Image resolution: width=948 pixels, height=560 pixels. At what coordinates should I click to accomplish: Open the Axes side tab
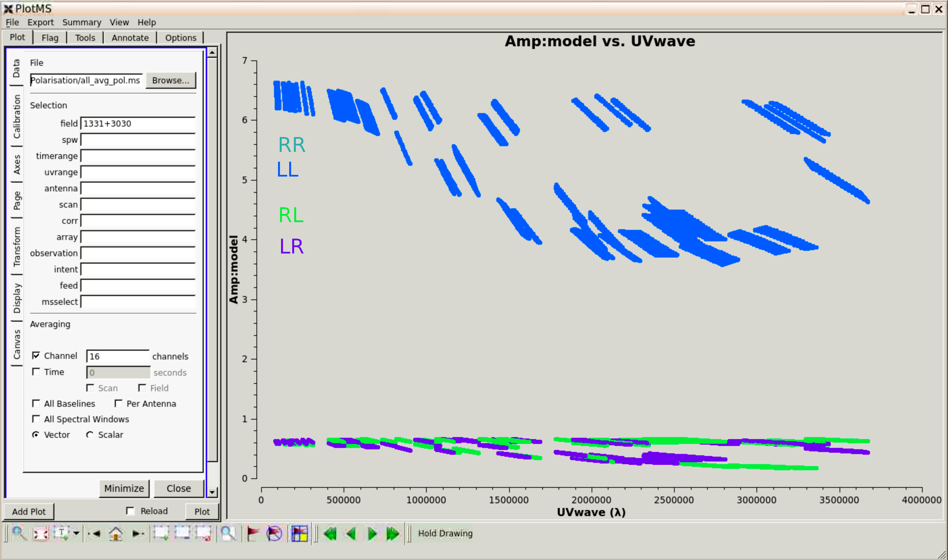17,164
